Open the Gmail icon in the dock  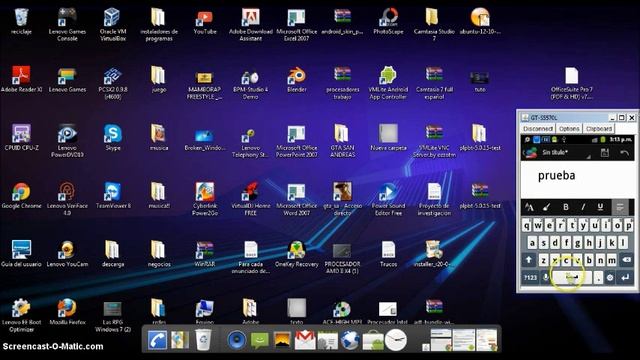tap(305, 340)
